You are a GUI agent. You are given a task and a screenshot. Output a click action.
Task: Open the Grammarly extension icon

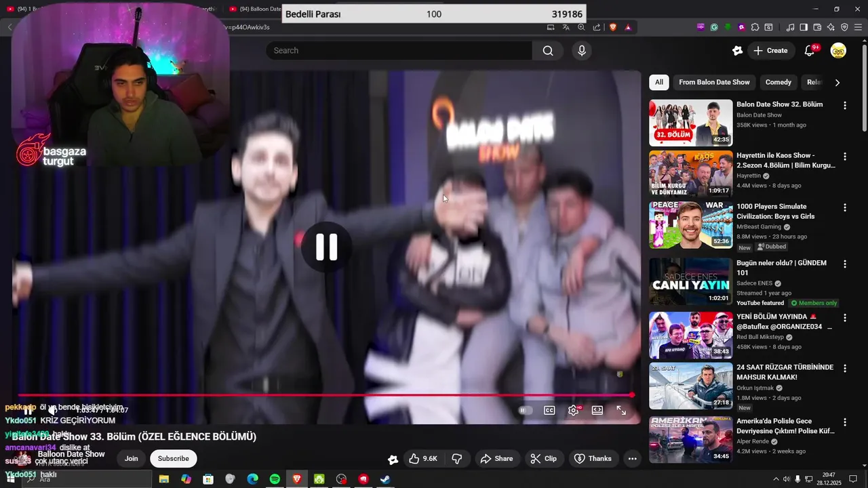(714, 27)
